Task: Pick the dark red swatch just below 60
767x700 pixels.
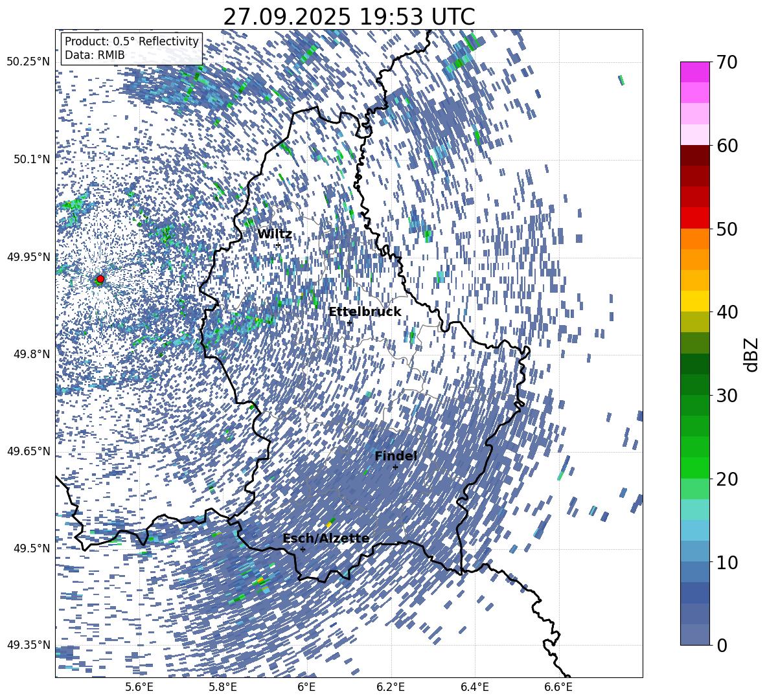Action: [695, 155]
